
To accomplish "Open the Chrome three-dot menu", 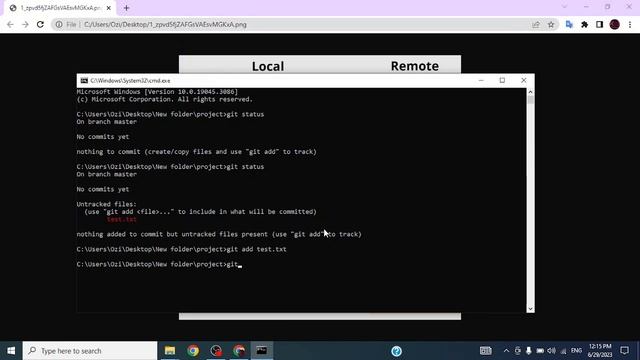I will point(630,24).
